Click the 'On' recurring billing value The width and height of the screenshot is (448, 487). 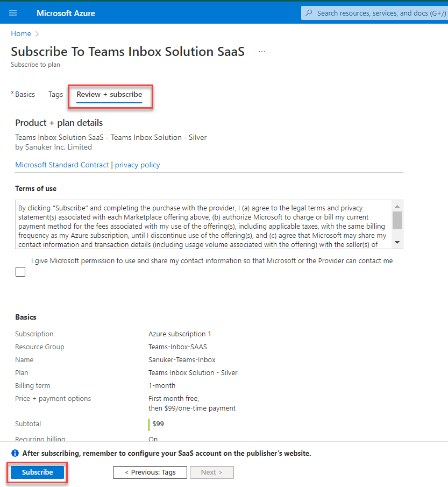click(153, 439)
